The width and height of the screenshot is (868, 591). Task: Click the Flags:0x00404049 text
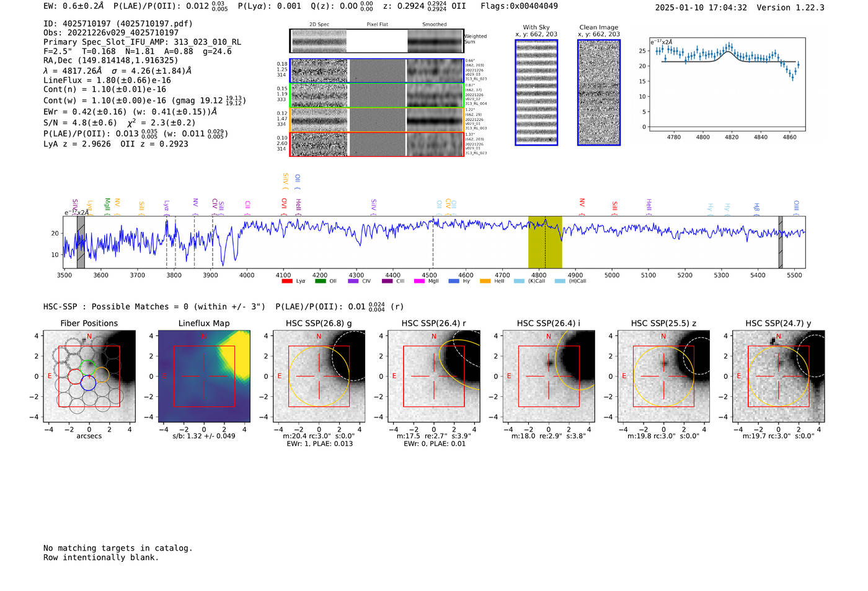(519, 6)
